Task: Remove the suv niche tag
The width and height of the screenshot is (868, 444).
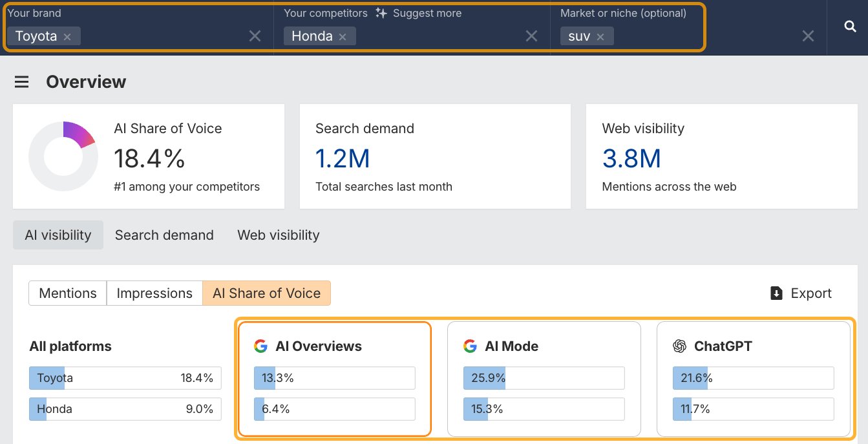Action: [x=600, y=36]
